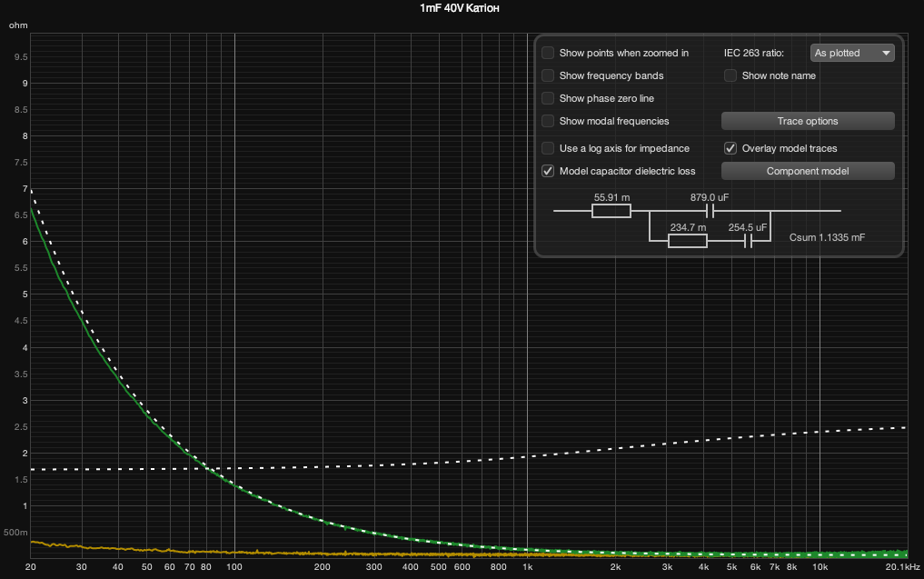Click the 1k frequency axis label
The width and height of the screenshot is (924, 579).
point(527,567)
